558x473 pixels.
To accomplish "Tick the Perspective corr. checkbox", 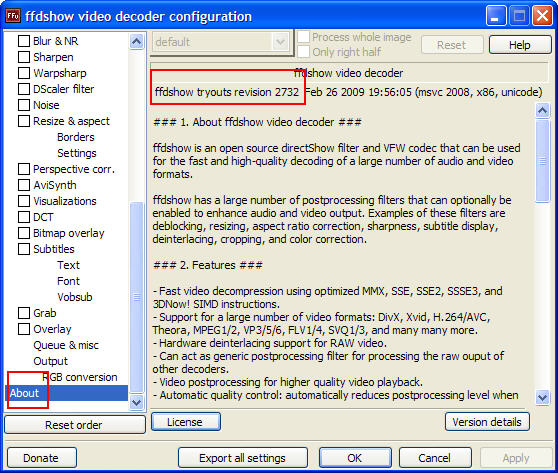I will click(x=24, y=169).
